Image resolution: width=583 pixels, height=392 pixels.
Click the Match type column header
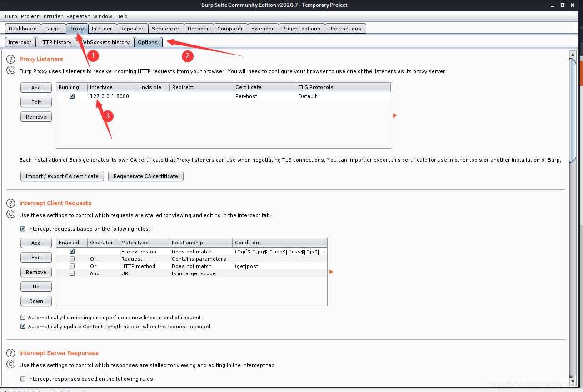tap(144, 243)
